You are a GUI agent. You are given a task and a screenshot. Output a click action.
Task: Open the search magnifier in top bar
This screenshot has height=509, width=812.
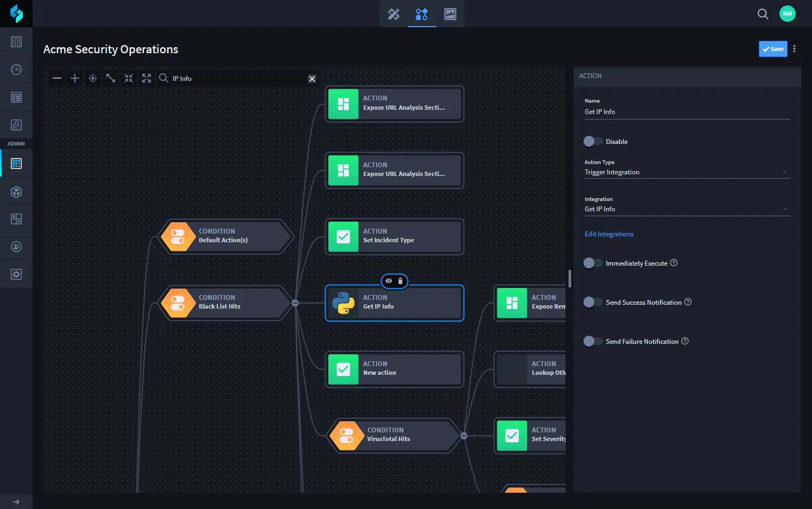click(763, 14)
